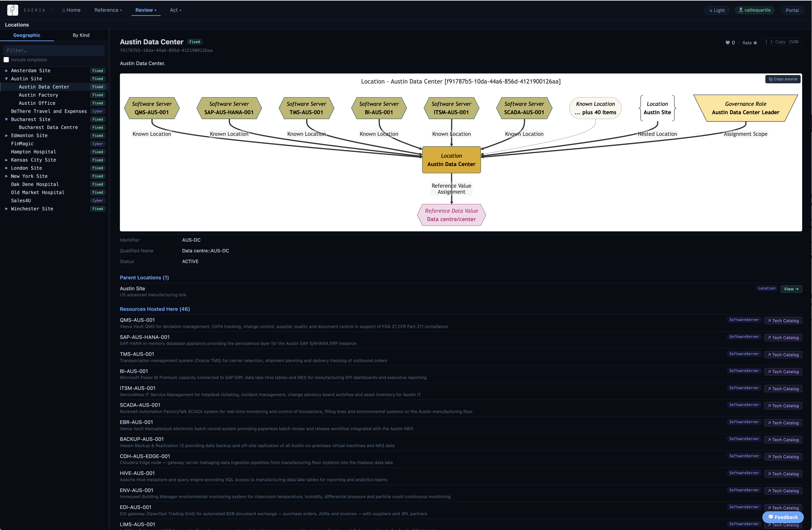Collapse the Austin Site tree node
812x530 pixels.
tap(6, 78)
